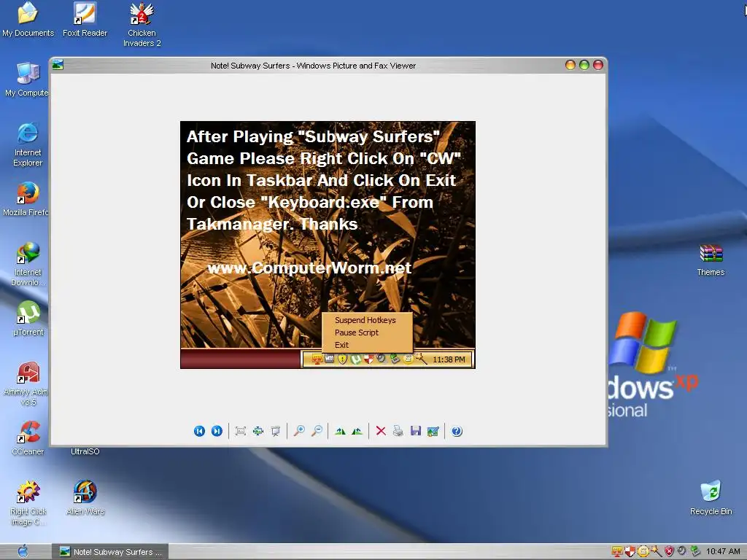Launch µTorrent from the desktop
This screenshot has height=560, width=747.
[x=28, y=319]
